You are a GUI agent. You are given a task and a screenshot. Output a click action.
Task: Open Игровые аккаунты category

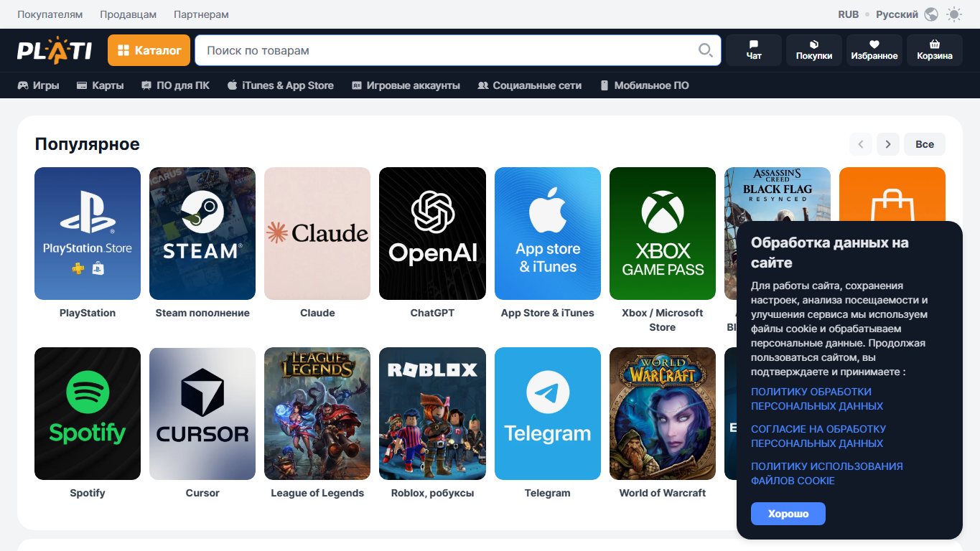(406, 85)
